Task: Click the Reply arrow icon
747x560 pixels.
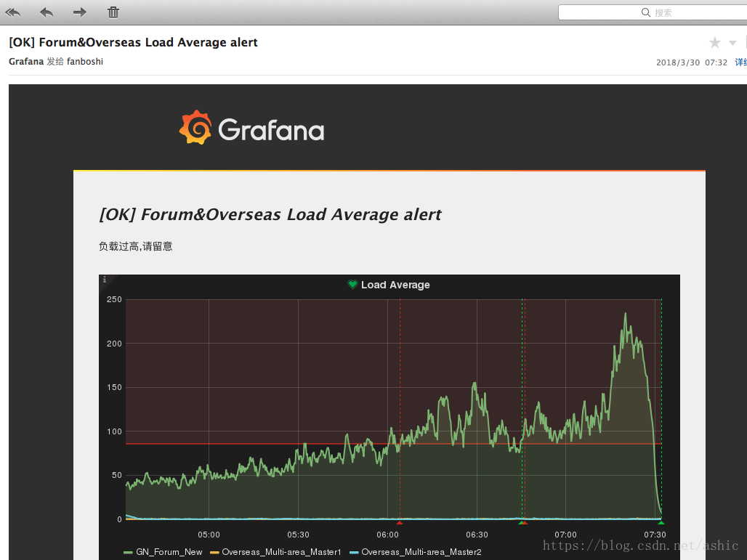Action: pos(47,12)
